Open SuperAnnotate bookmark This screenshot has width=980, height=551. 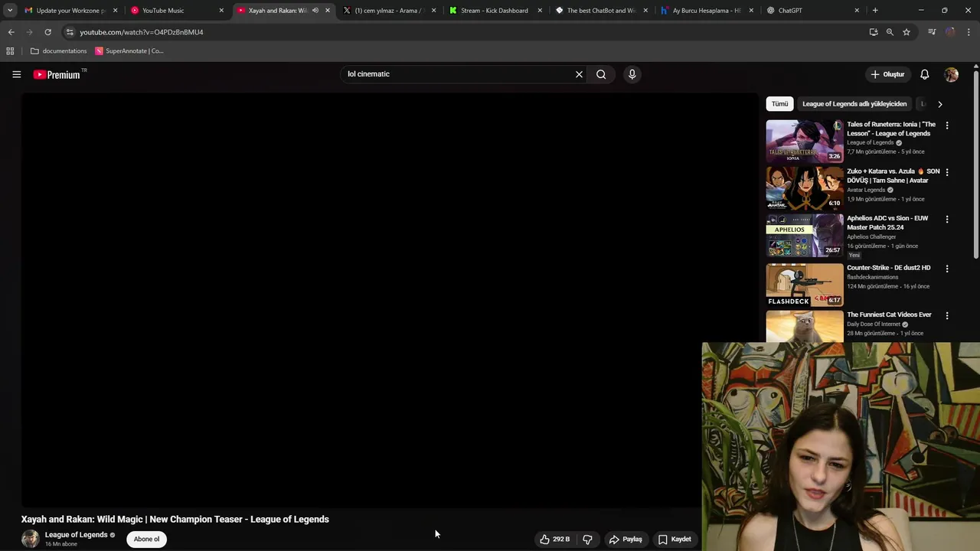(129, 51)
